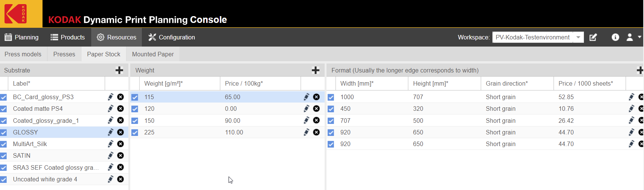The width and height of the screenshot is (644, 190).
Task: Edit workspace using pencil-square icon
Action: pyautogui.click(x=593, y=37)
